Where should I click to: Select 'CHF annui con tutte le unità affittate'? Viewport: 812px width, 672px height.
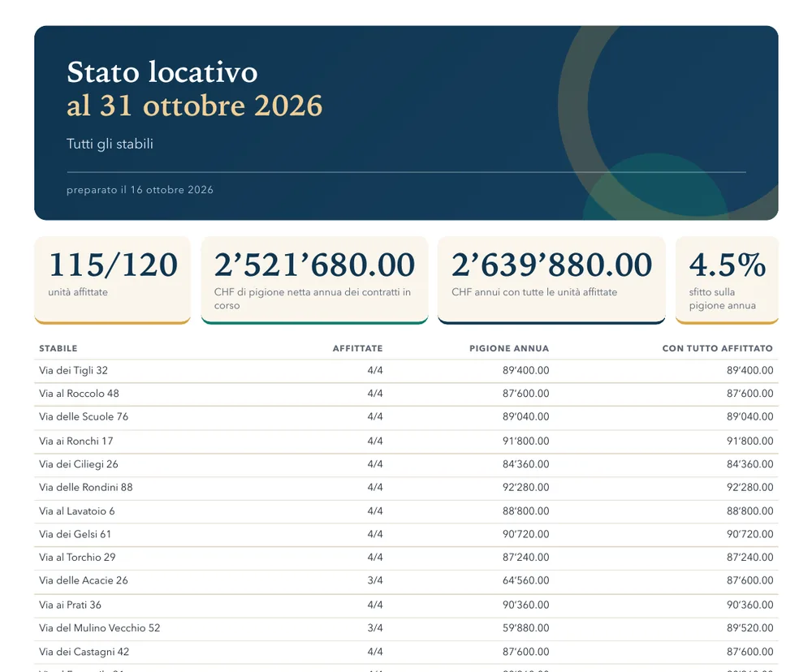click(534, 292)
